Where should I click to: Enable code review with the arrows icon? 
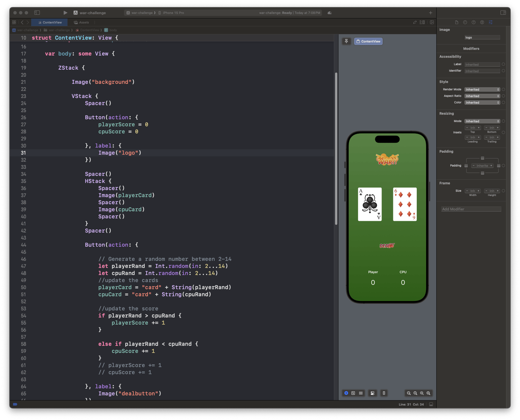point(415,22)
